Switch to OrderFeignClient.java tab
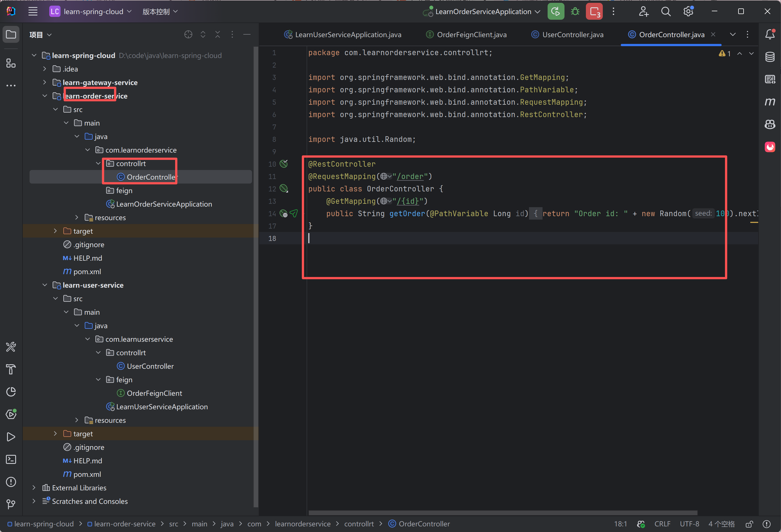Image resolution: width=781 pixels, height=532 pixels. 466,35
